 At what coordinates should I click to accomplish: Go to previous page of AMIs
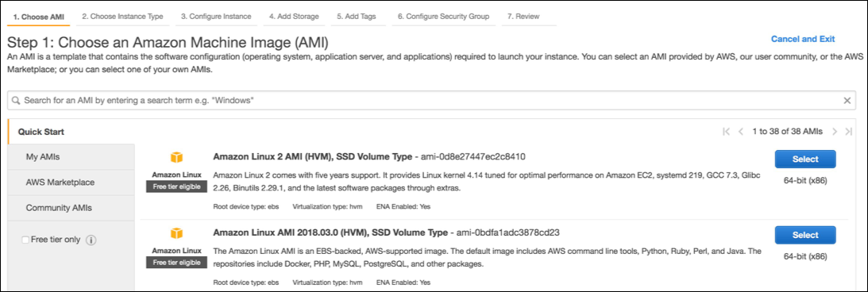pyautogui.click(x=741, y=132)
